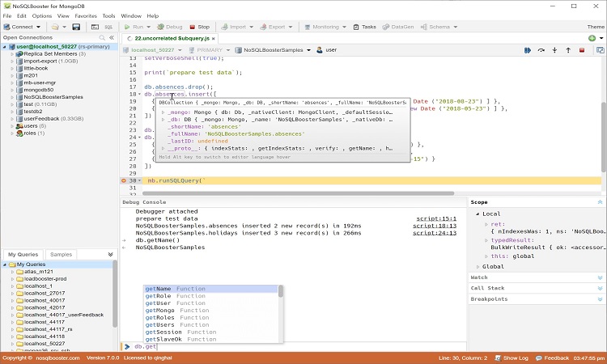Click the Save disk icon in toolbar
607x364 pixels.
tap(76, 27)
